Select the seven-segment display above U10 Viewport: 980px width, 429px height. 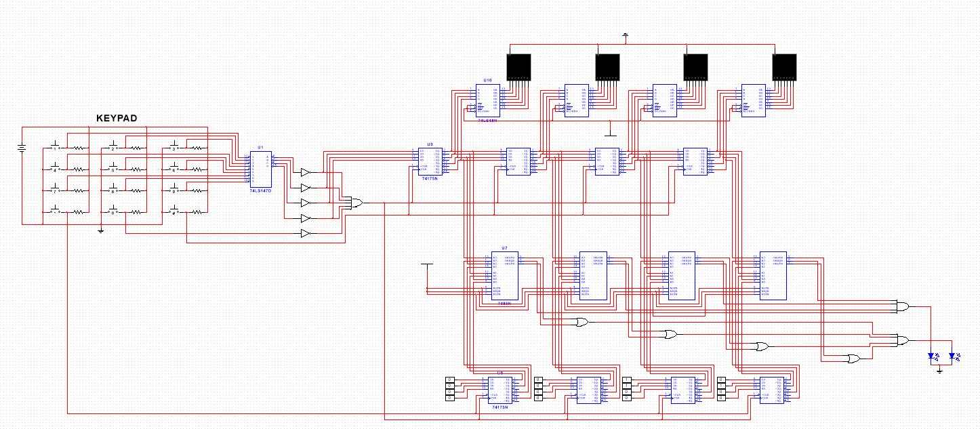click(519, 67)
